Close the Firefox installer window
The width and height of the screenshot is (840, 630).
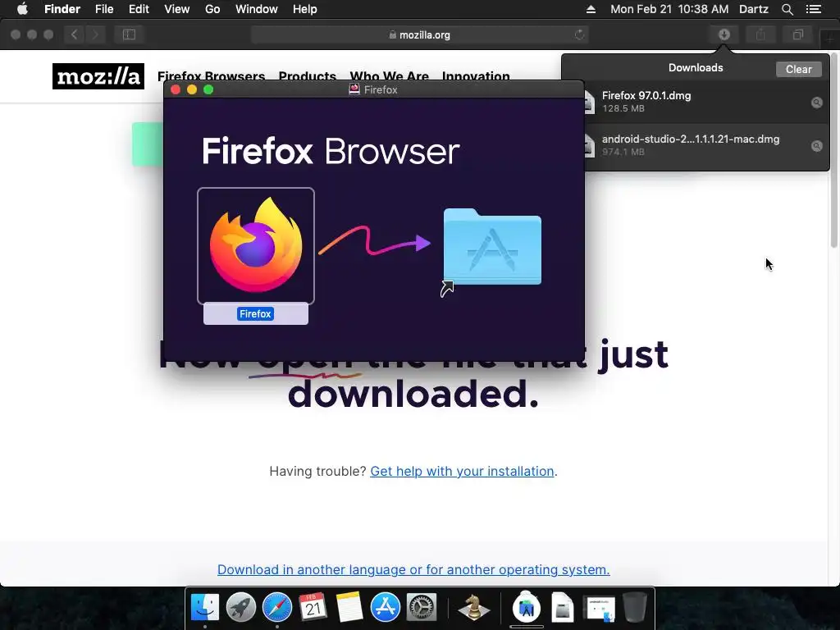point(176,89)
